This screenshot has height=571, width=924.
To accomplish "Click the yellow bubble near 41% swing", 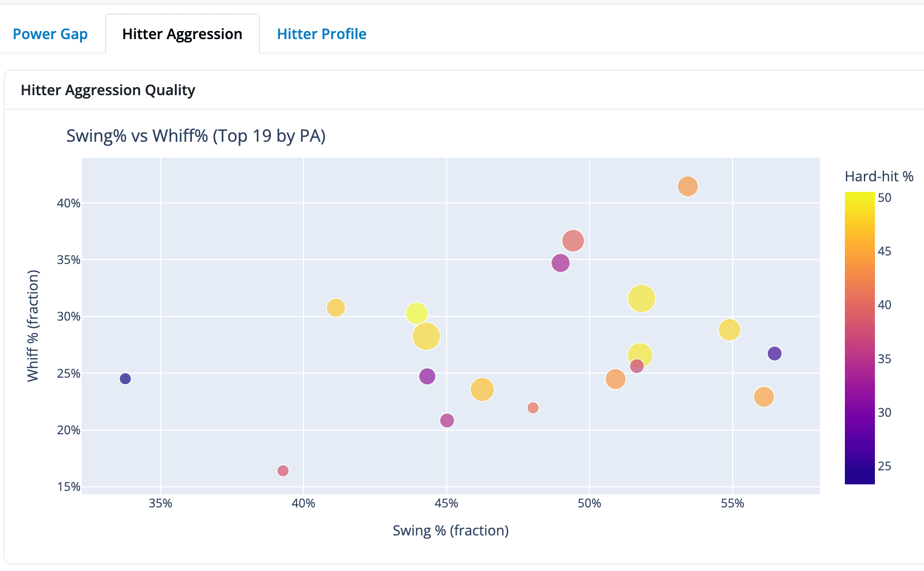I will coord(336,307).
